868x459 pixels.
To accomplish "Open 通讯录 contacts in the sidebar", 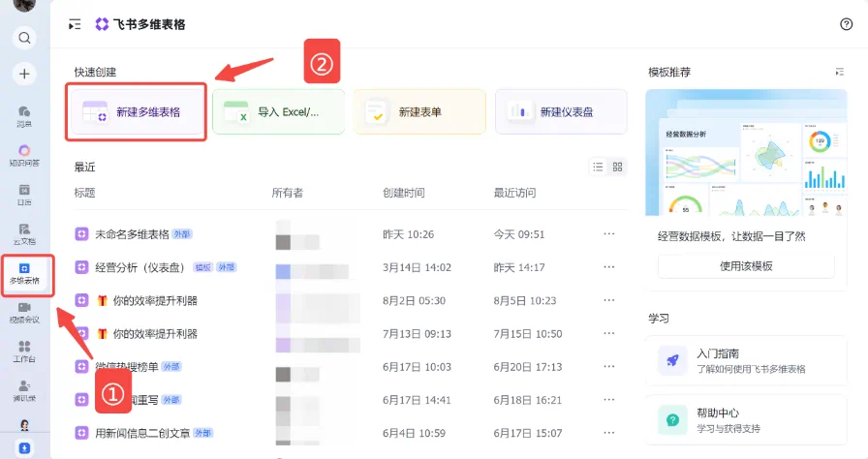I will [x=24, y=391].
